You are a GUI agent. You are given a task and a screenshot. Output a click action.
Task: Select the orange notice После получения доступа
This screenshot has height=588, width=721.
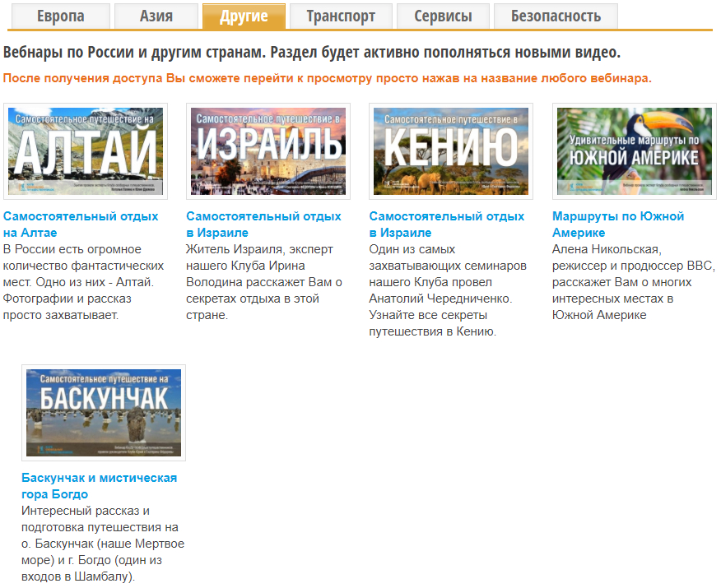[x=328, y=78]
